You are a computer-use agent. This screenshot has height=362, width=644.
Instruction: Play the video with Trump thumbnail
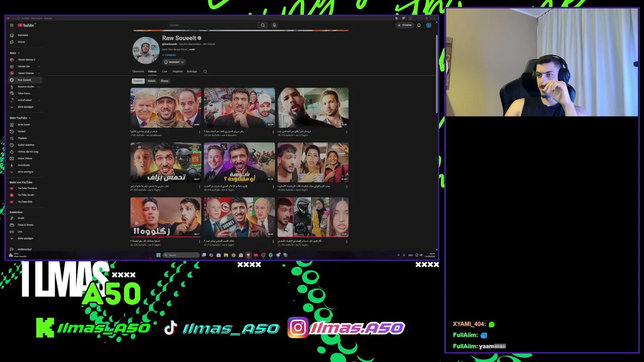pos(166,108)
